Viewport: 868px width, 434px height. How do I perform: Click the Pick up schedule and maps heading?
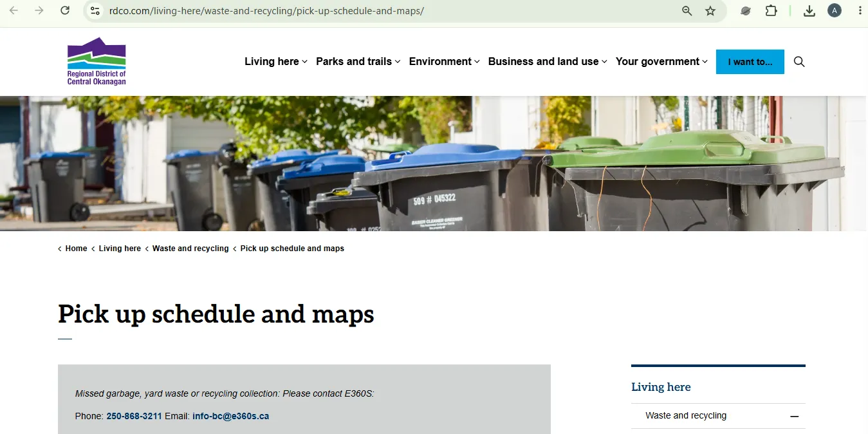(216, 314)
